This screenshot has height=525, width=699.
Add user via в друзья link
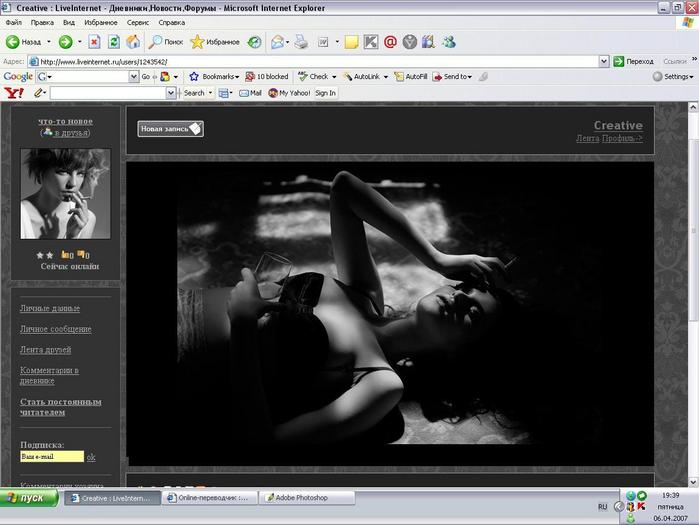[71, 133]
